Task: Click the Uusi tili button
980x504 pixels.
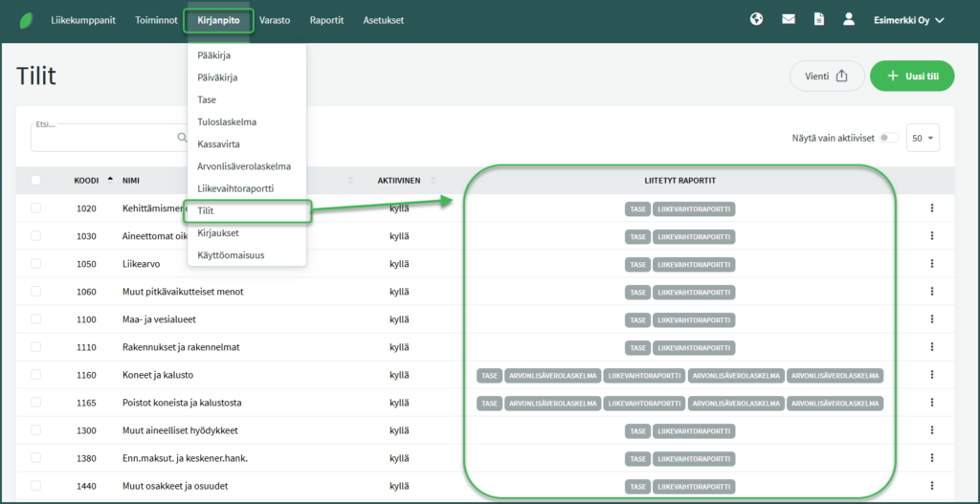Action: 911,77
